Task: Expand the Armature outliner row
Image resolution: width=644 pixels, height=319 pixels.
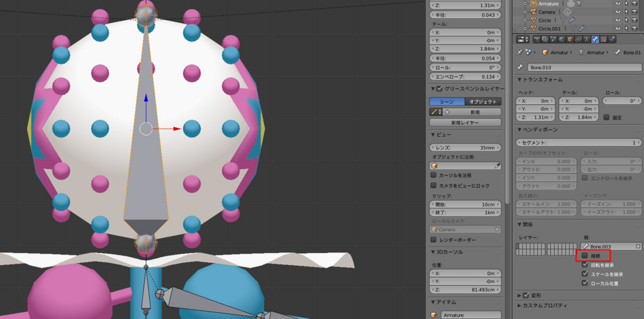Action: (525, 3)
